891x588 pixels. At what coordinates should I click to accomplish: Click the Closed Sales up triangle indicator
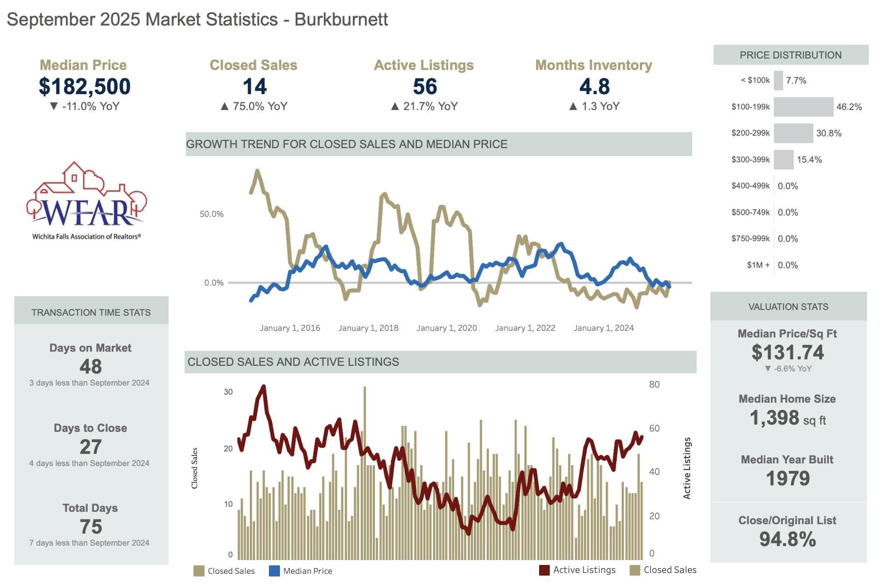point(225,106)
